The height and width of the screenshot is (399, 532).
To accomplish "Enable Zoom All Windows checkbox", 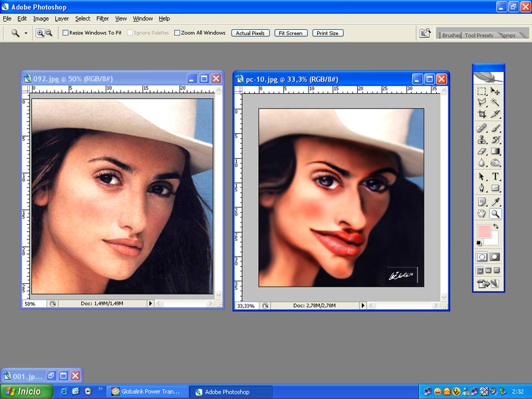I will pos(177,33).
